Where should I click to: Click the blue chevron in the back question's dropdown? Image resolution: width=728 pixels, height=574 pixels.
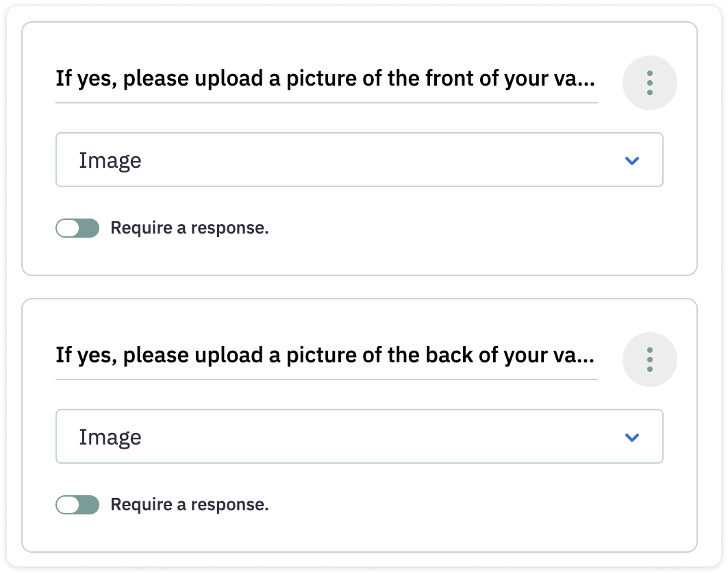pyautogui.click(x=631, y=437)
